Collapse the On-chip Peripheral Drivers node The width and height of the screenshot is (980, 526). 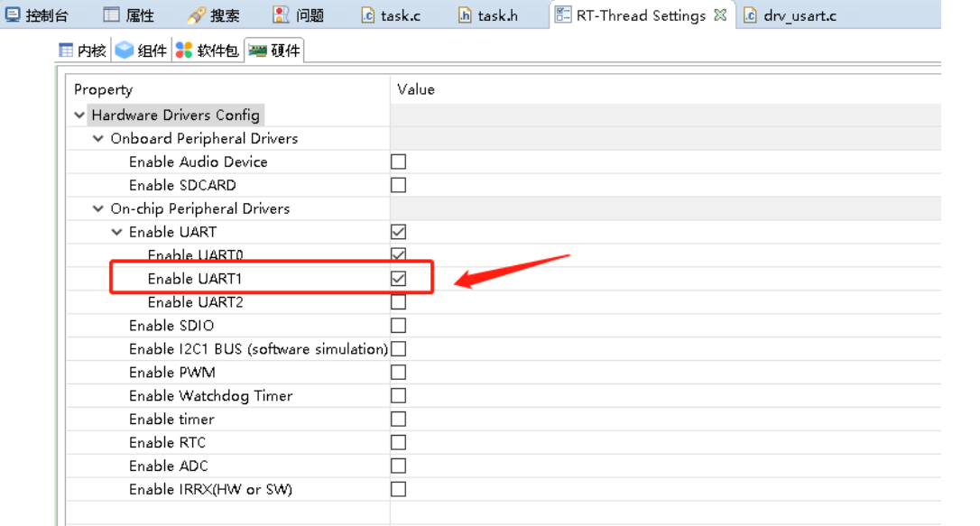[98, 208]
